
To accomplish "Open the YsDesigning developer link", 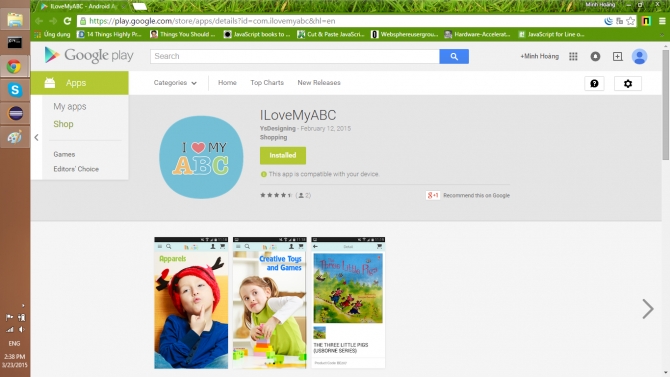I will pyautogui.click(x=278, y=128).
